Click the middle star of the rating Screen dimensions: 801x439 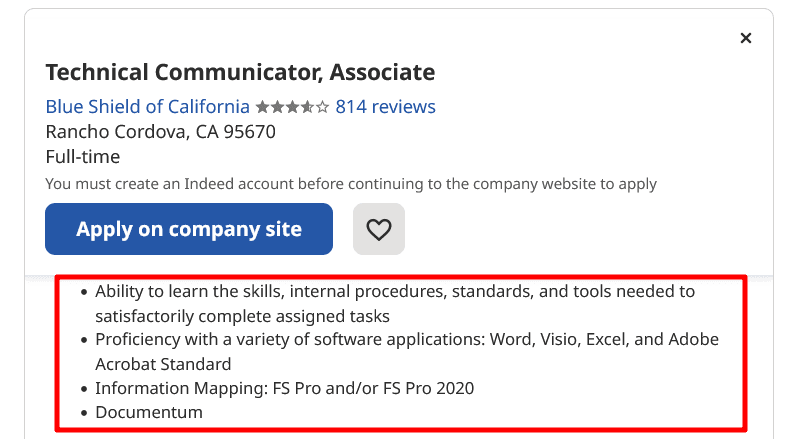(292, 107)
